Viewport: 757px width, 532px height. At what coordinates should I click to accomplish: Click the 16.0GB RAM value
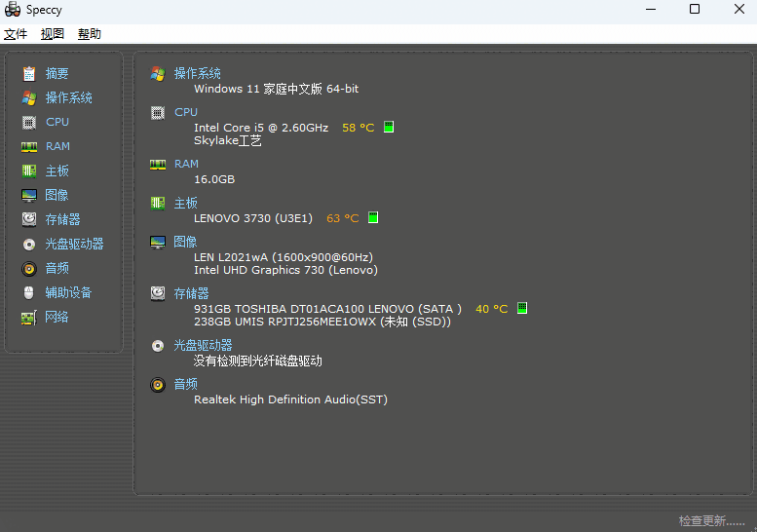pos(214,179)
